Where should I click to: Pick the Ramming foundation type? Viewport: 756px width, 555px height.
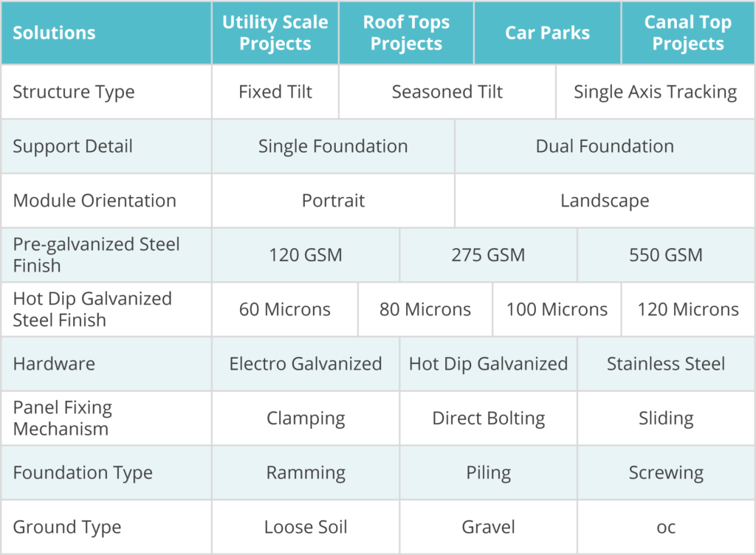[306, 473]
